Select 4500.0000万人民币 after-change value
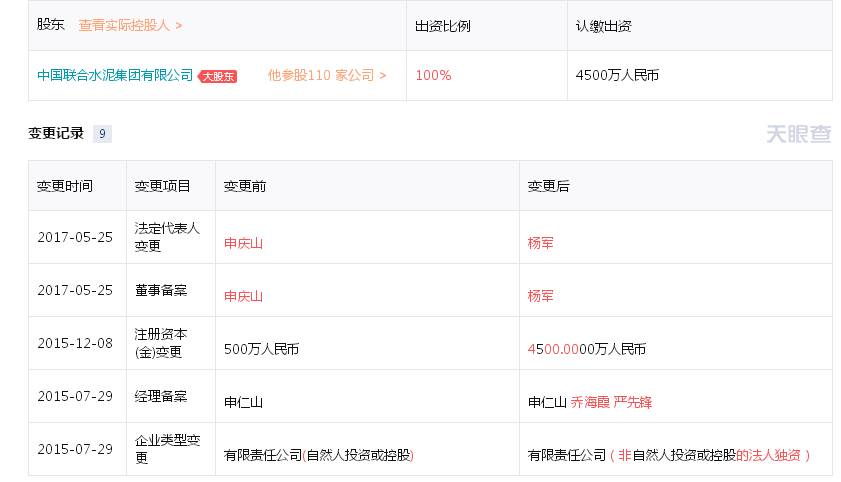Screen dimensions: 841x482 pyautogui.click(x=586, y=349)
